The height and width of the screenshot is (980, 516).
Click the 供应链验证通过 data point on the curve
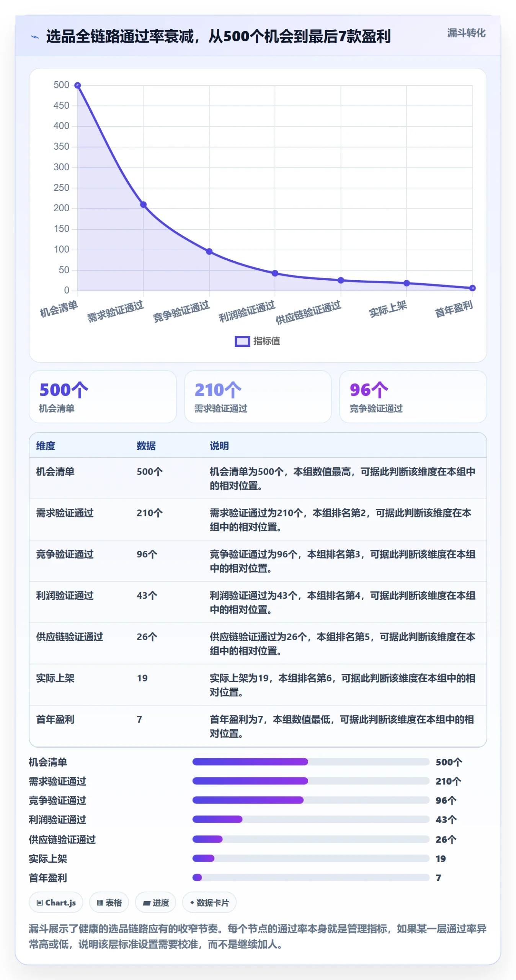[341, 280]
